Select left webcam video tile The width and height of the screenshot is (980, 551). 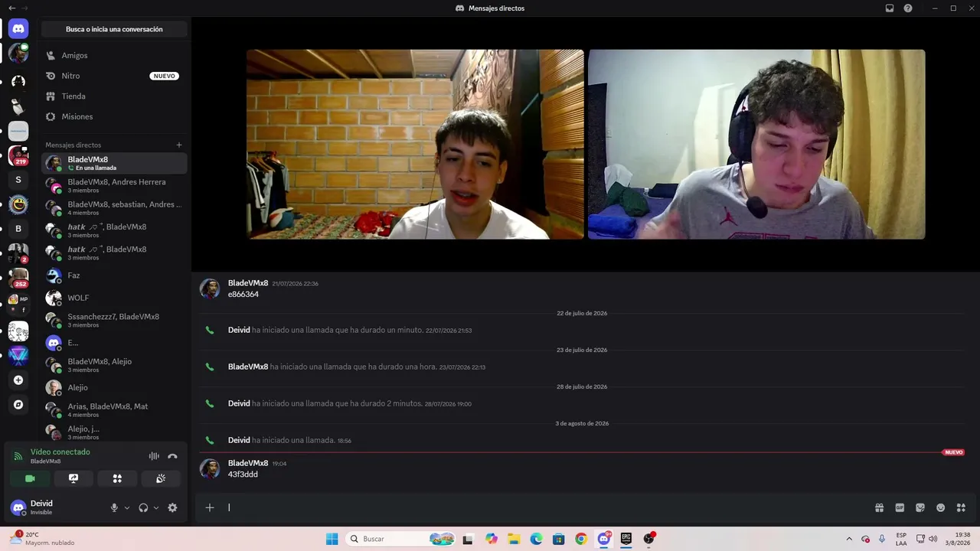pos(415,145)
